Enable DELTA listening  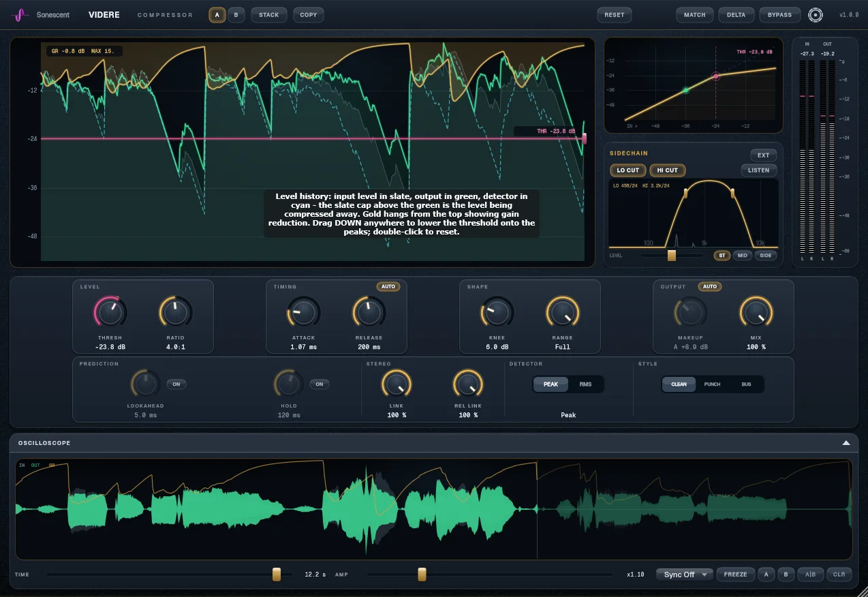tap(737, 15)
